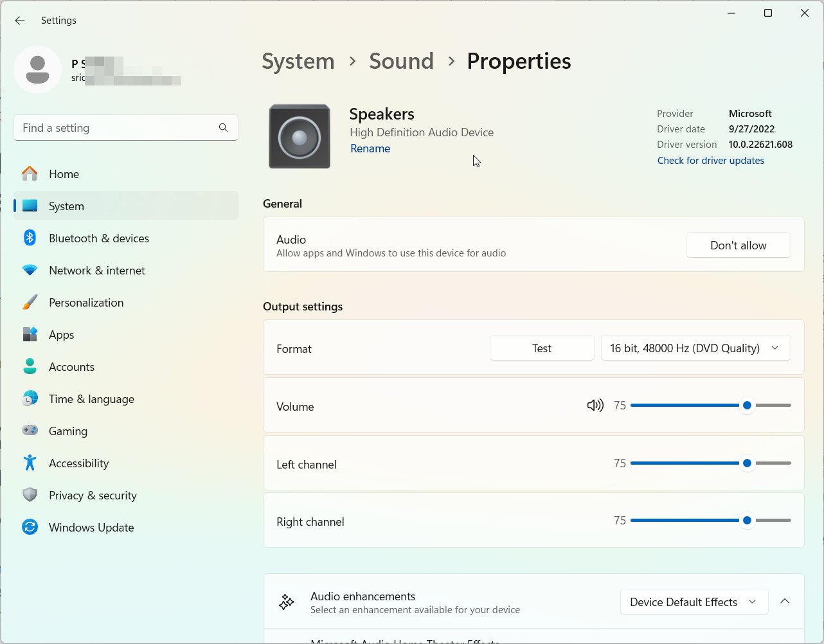Click Check for driver updates link

point(710,161)
